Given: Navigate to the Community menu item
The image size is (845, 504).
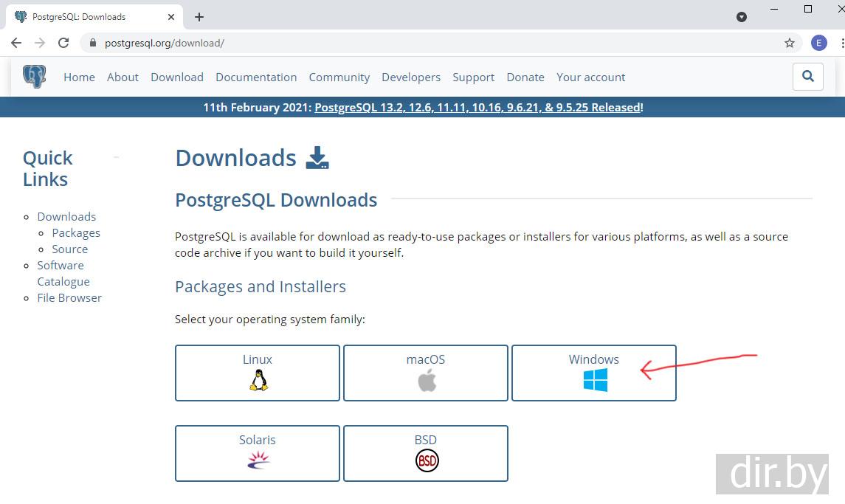Looking at the screenshot, I should (x=339, y=77).
